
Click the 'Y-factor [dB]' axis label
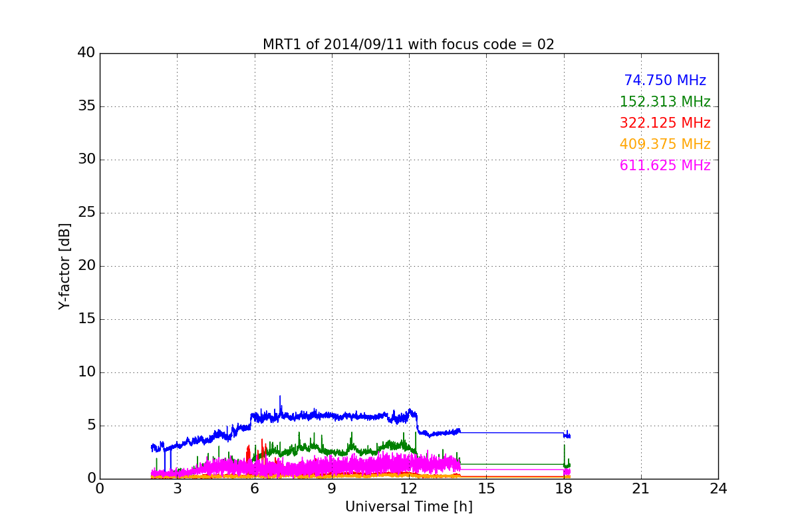click(65, 266)
